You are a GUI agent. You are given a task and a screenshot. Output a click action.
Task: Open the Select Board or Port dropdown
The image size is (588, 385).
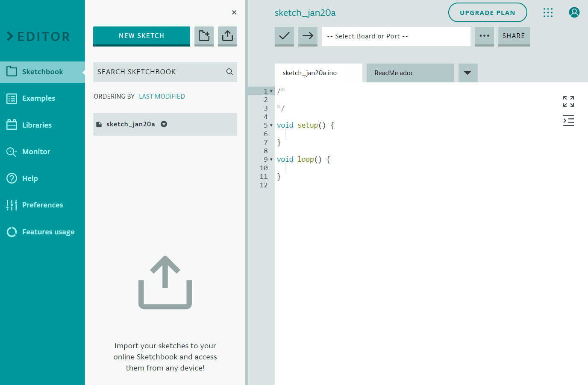point(396,36)
